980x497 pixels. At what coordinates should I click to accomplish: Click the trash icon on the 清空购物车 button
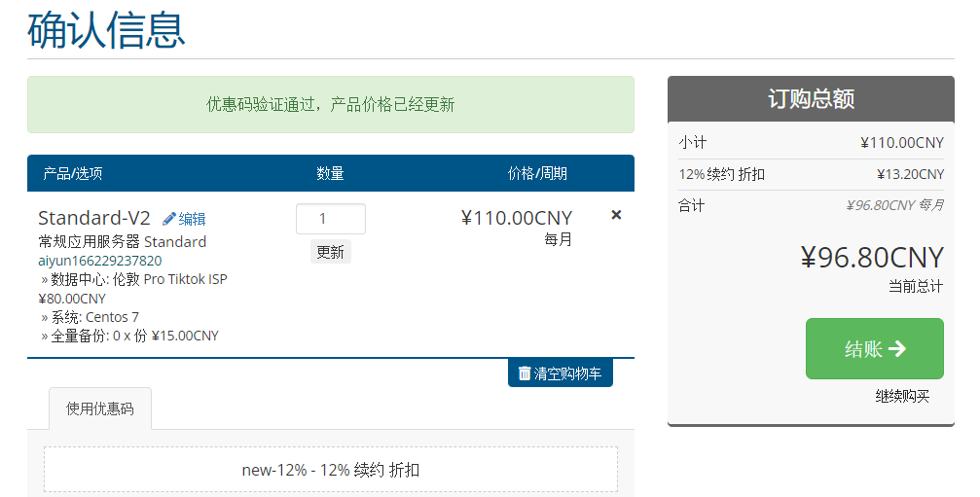[525, 373]
